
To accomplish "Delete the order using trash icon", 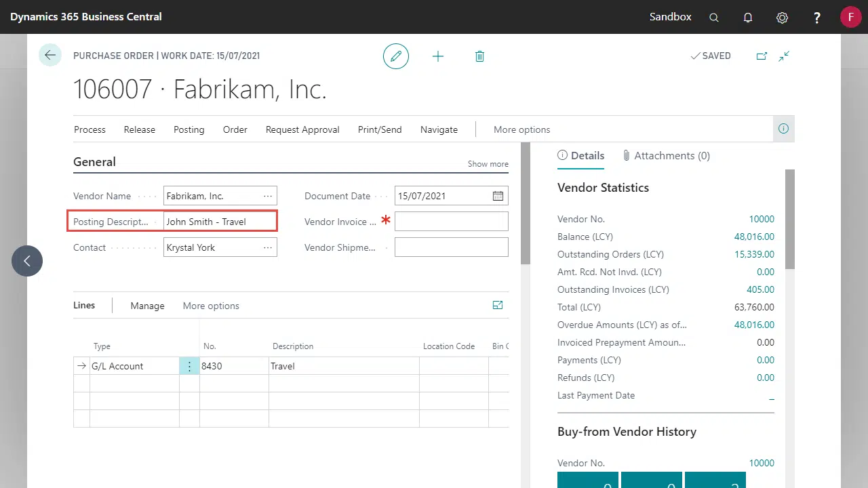I will tap(479, 56).
